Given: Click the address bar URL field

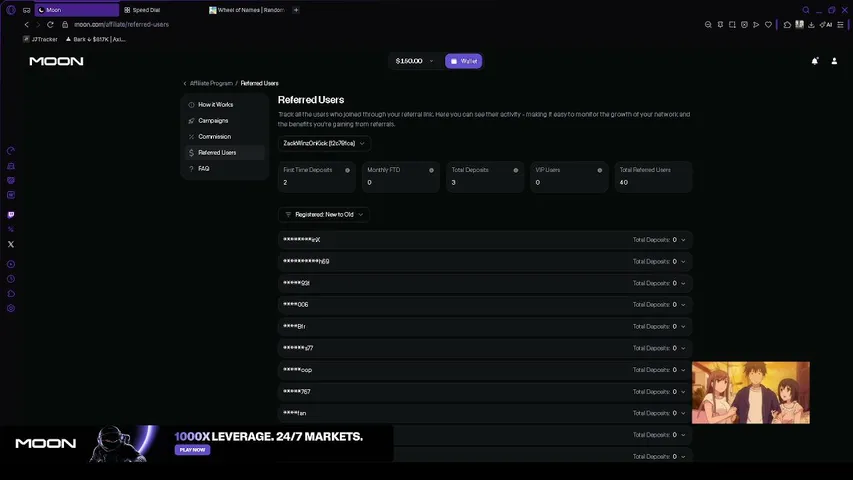Looking at the screenshot, I should (x=121, y=24).
